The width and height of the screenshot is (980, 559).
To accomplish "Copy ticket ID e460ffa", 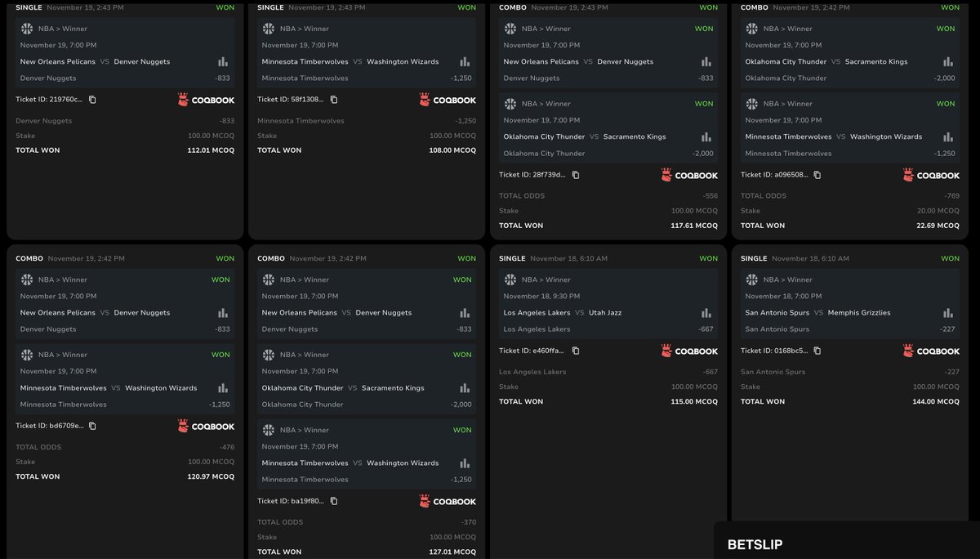I will pos(576,351).
